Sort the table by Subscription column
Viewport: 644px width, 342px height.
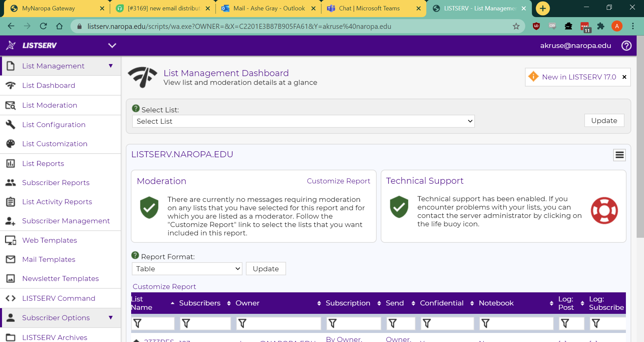click(x=379, y=303)
